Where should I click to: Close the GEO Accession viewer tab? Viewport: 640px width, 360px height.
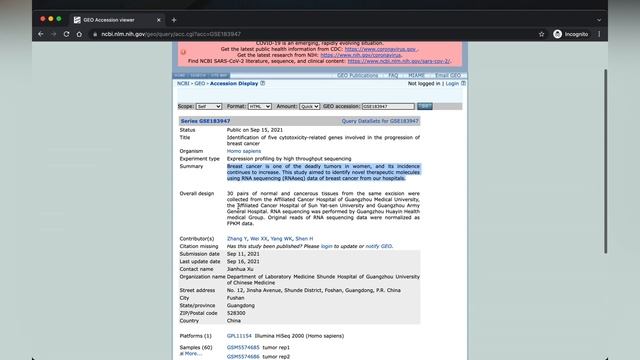(x=159, y=20)
